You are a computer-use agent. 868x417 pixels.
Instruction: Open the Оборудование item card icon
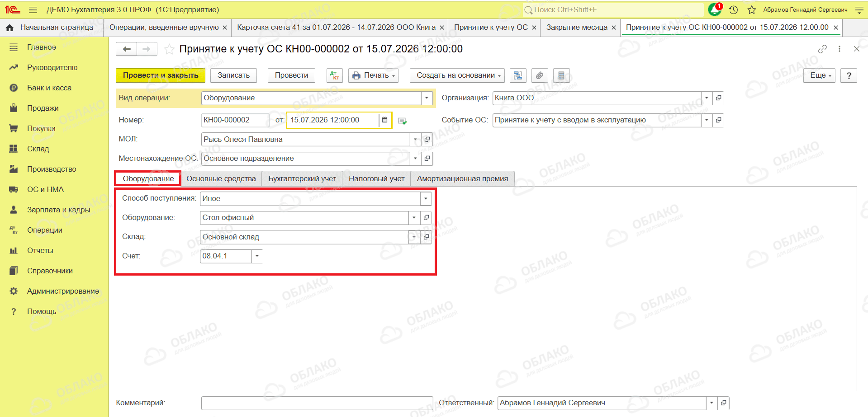pyautogui.click(x=426, y=218)
